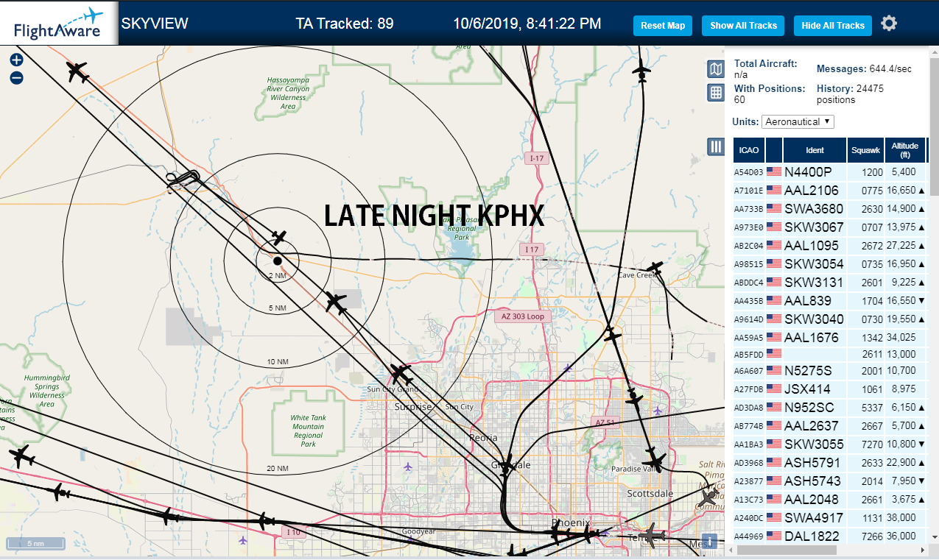This screenshot has height=560, width=939.
Task: Open the FlightAware logo
Action: click(58, 23)
